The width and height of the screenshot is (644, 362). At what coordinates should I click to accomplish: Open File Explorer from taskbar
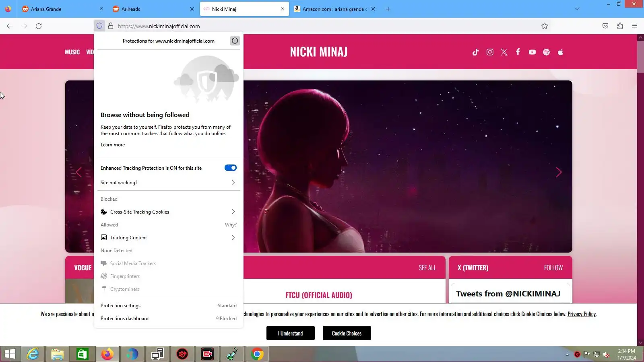(58, 354)
